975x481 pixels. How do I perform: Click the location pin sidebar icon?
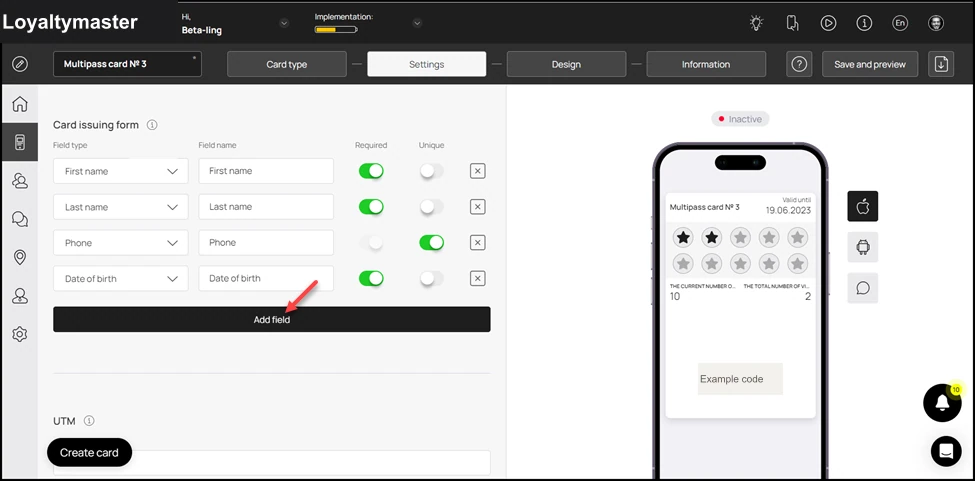pos(20,257)
